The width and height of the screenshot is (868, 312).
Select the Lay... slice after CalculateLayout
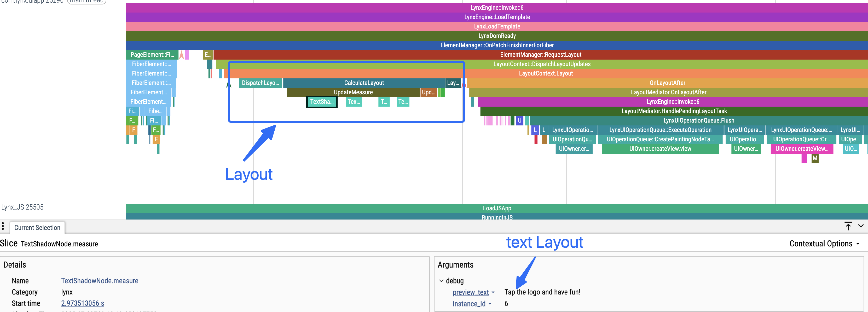453,83
